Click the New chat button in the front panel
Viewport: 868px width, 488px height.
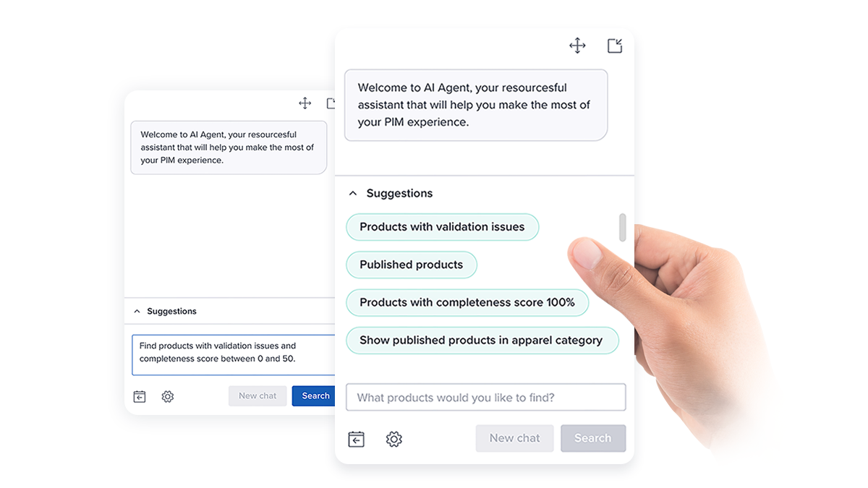pos(514,438)
